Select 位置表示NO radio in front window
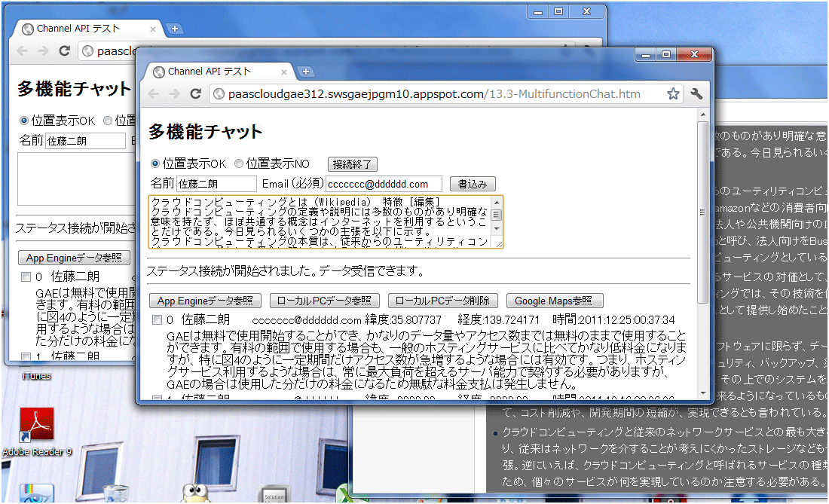 tap(239, 163)
